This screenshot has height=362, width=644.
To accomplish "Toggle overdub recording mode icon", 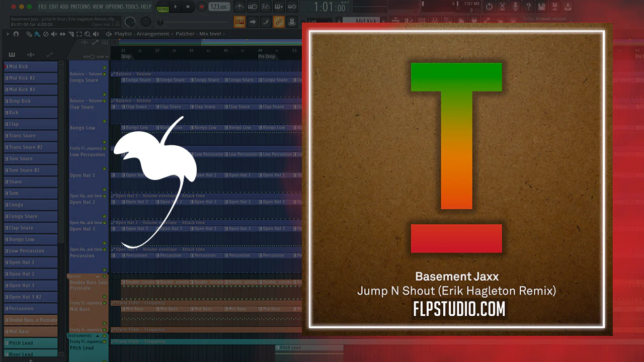I will (278, 7).
